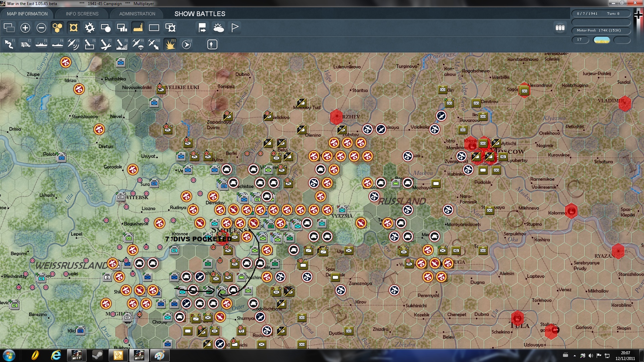Viewport: 644px width, 362px height.
Task: Zoom in the map with plus icon
Action: coord(25,27)
